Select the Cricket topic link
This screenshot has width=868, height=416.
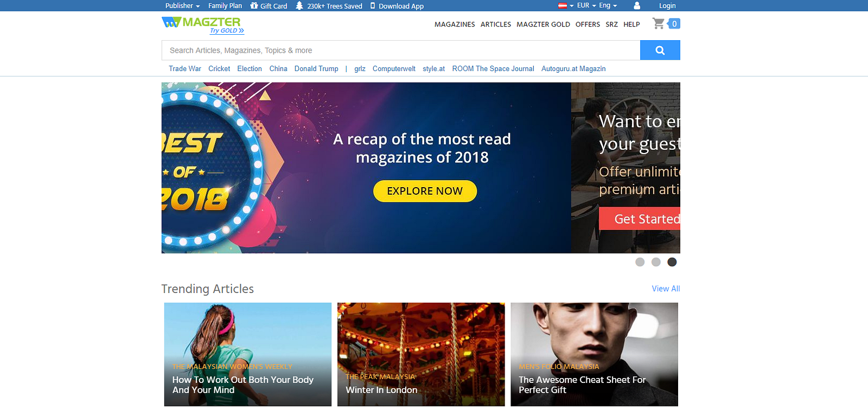coord(219,69)
